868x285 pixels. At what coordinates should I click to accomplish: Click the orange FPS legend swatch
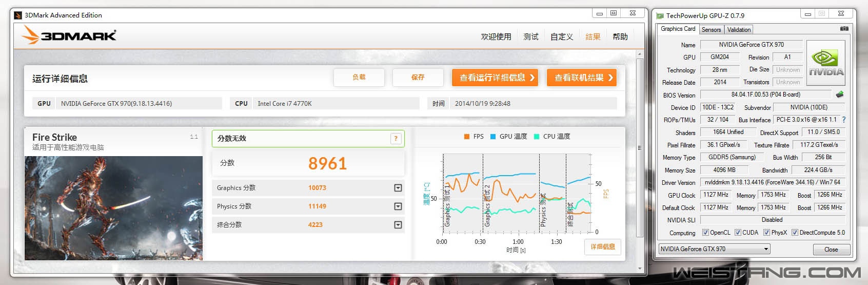tap(467, 137)
